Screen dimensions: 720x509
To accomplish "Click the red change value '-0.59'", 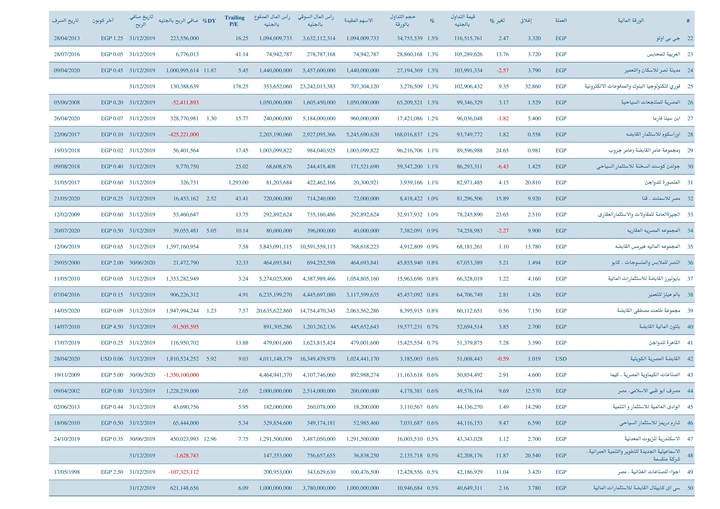I will tap(503, 359).
